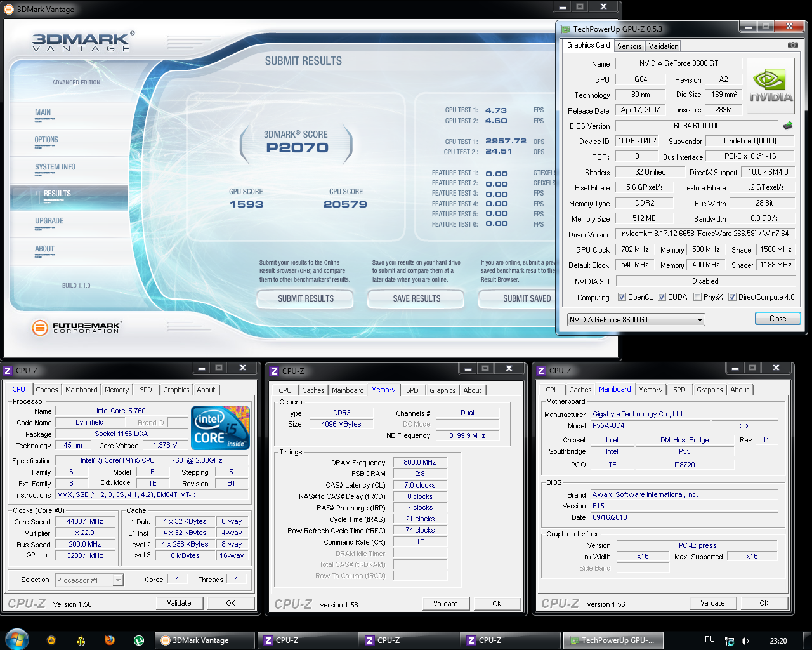Click the CPU score 20579
The width and height of the screenshot is (812, 650).
(x=345, y=204)
